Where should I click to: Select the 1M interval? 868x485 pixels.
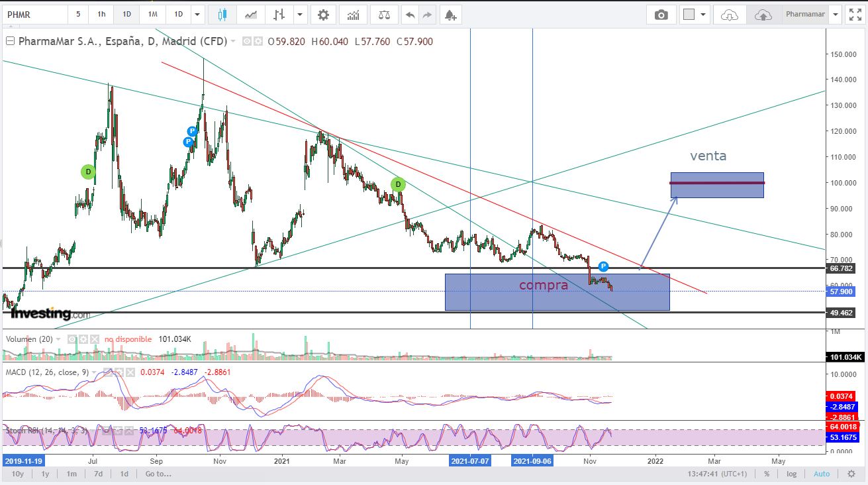[x=152, y=15]
